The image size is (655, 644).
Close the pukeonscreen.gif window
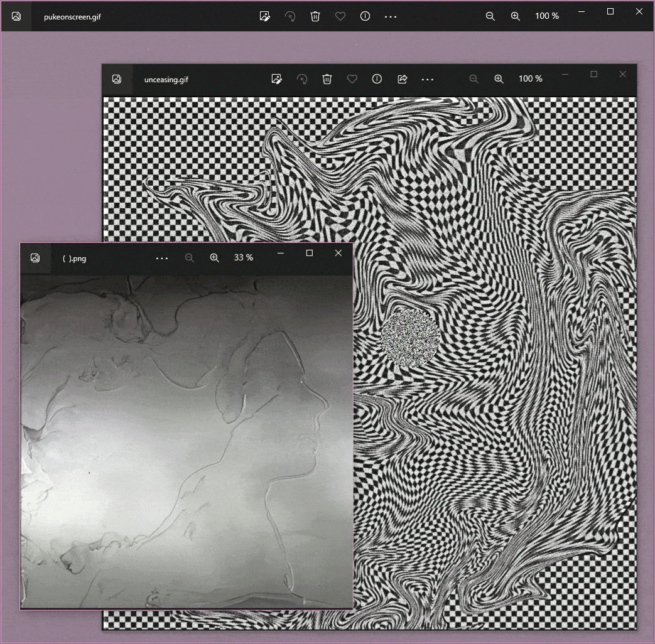click(639, 11)
